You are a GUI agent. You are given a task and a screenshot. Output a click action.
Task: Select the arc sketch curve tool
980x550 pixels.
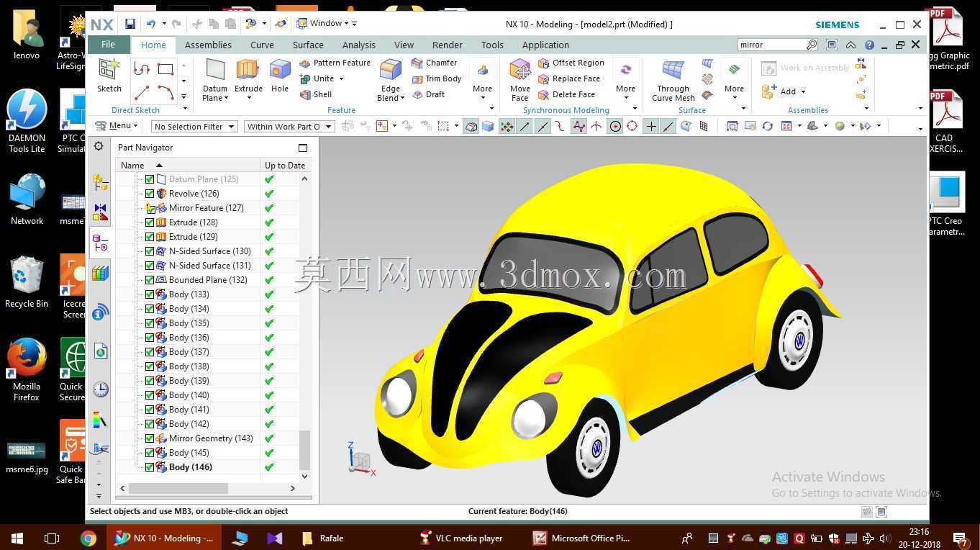click(x=165, y=92)
